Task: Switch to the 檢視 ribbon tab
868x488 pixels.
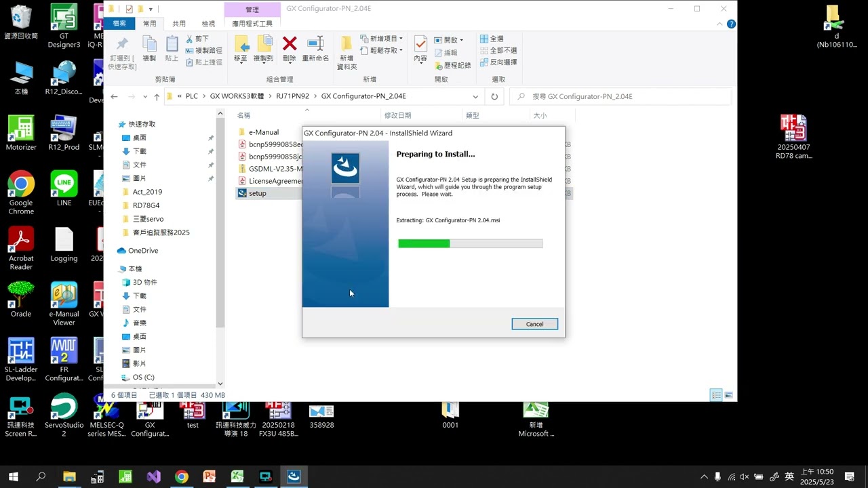Action: [x=208, y=24]
